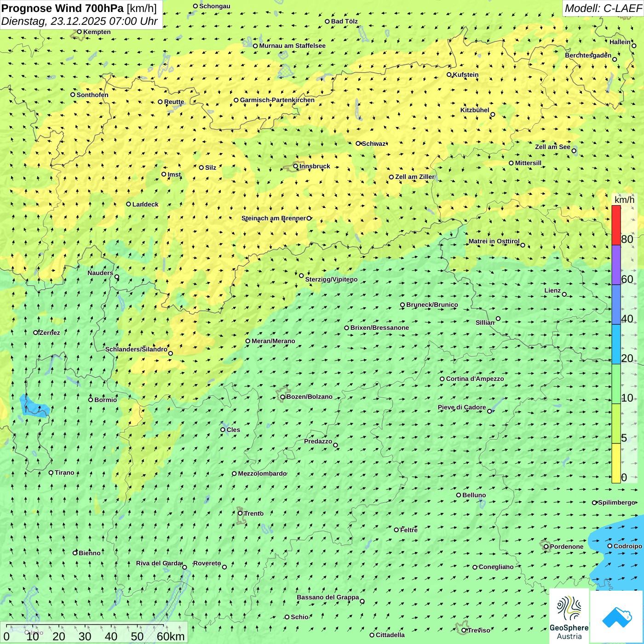Click the 'Berchtesgaden' label
The height and width of the screenshot is (644, 644).
pyautogui.click(x=588, y=56)
